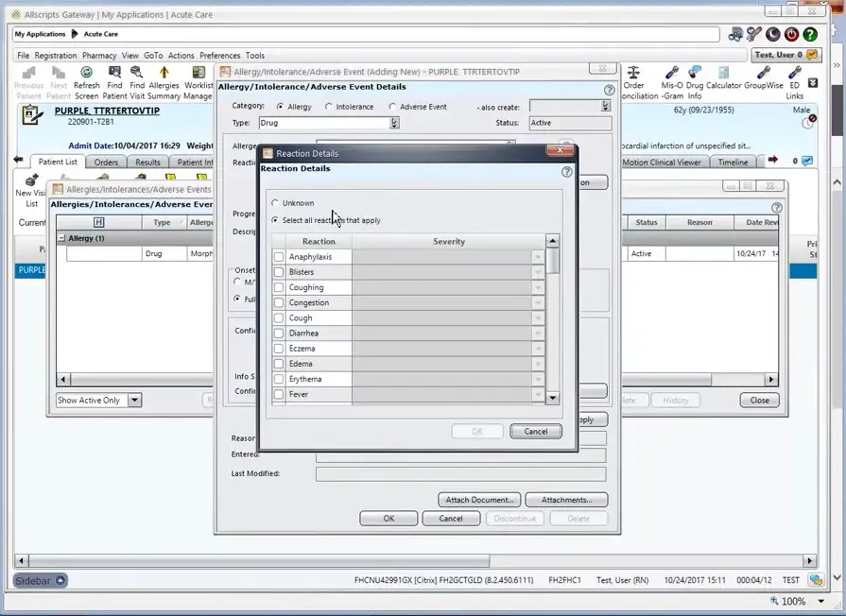Check the Coughing reaction checkbox
This screenshot has height=616, width=846.
click(x=279, y=287)
